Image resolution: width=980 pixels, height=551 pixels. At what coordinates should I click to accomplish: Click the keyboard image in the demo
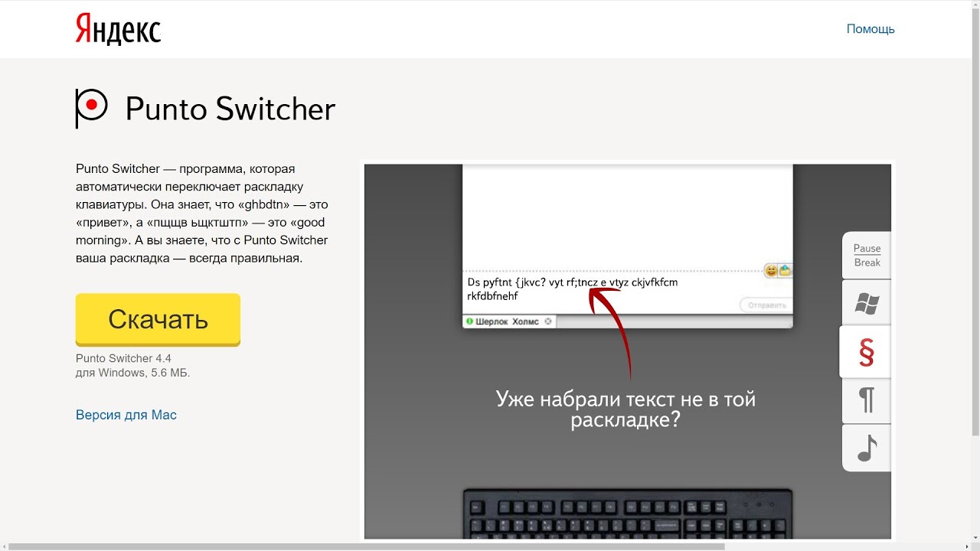tap(628, 514)
